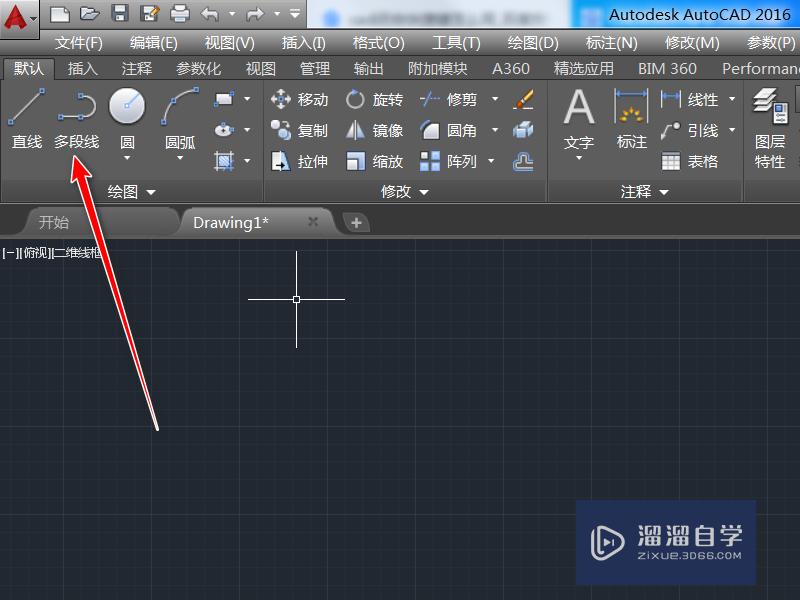
Task: Select the Hatch tool icon
Action: pos(223,161)
